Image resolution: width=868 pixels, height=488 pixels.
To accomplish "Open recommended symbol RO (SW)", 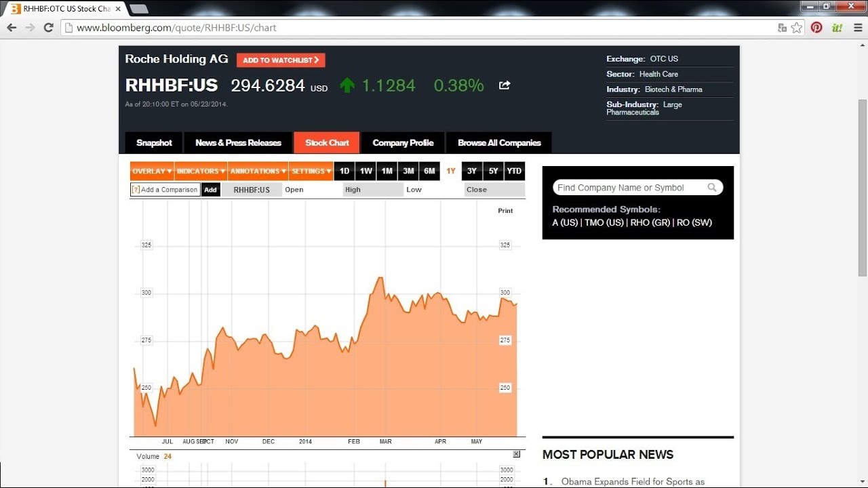I will pyautogui.click(x=694, y=222).
